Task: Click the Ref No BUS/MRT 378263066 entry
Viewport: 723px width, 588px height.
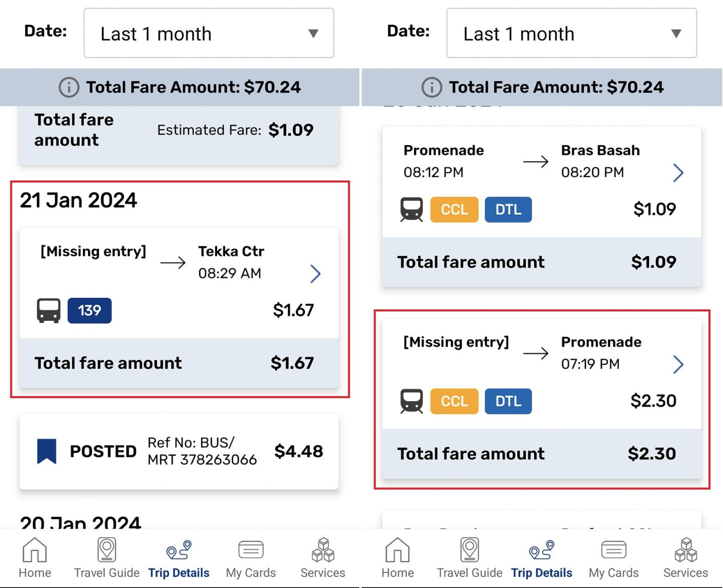Action: point(201,451)
